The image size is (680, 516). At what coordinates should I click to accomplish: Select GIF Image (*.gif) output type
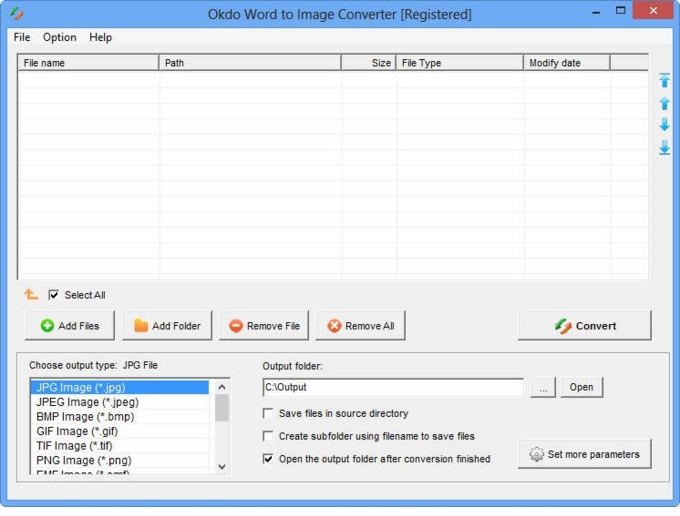(120, 431)
